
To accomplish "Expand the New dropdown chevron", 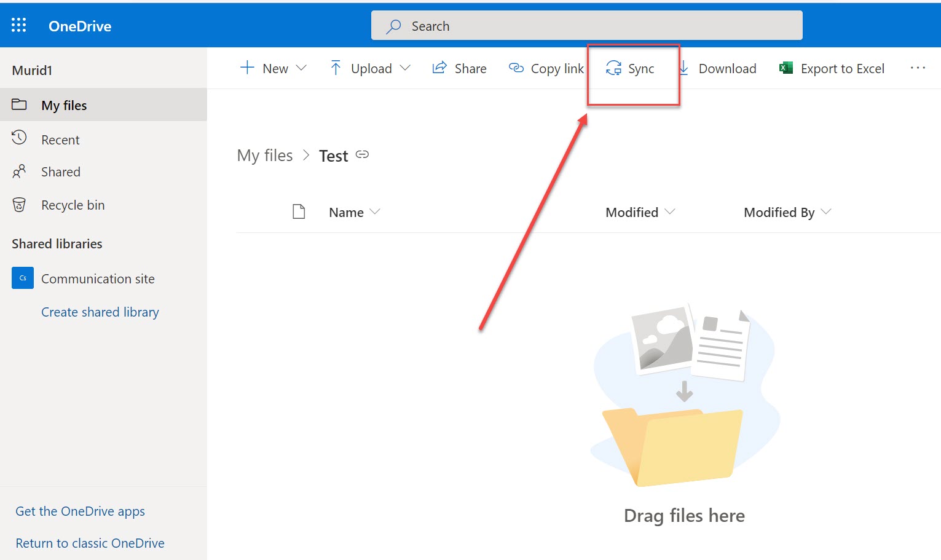I will click(301, 68).
